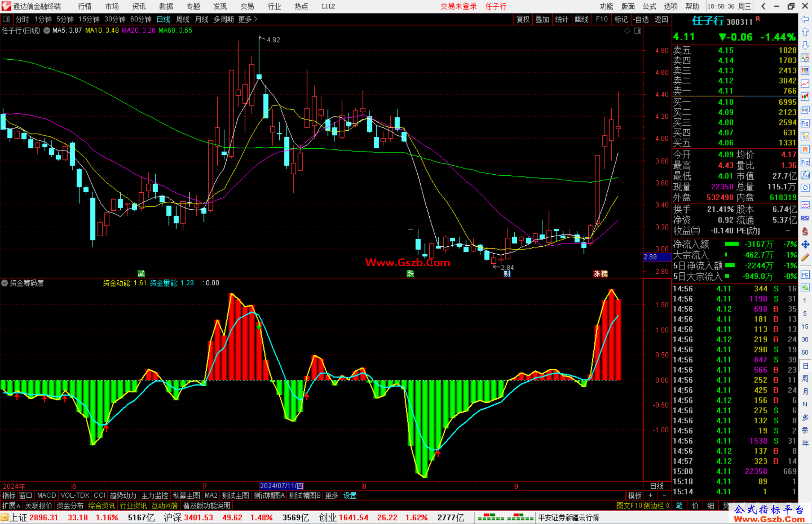Viewport: 812px width, 524px height.
Task: Open the hierarchy tree sidebar icon
Action: pos(805,136)
